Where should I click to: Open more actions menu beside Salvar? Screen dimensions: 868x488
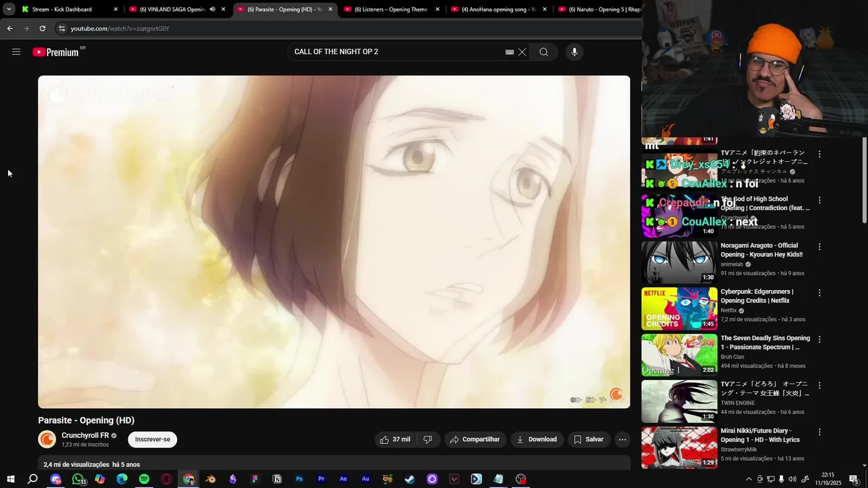point(622,439)
